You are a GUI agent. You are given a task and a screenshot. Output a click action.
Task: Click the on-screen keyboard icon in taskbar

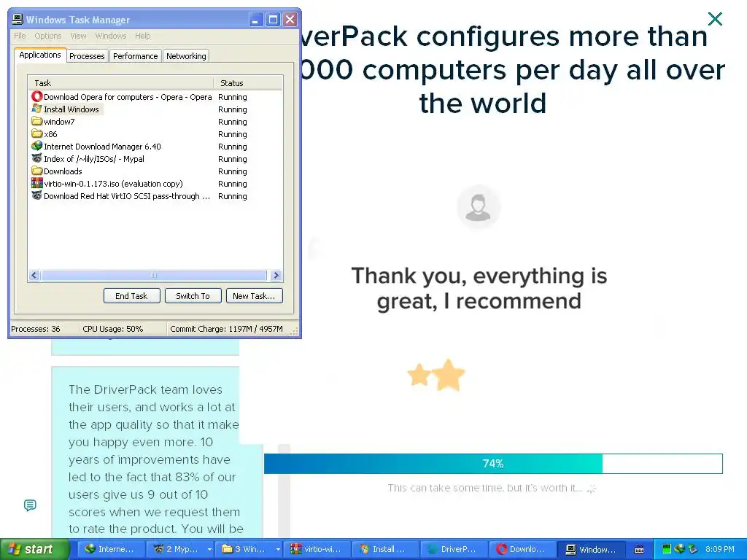(639, 550)
